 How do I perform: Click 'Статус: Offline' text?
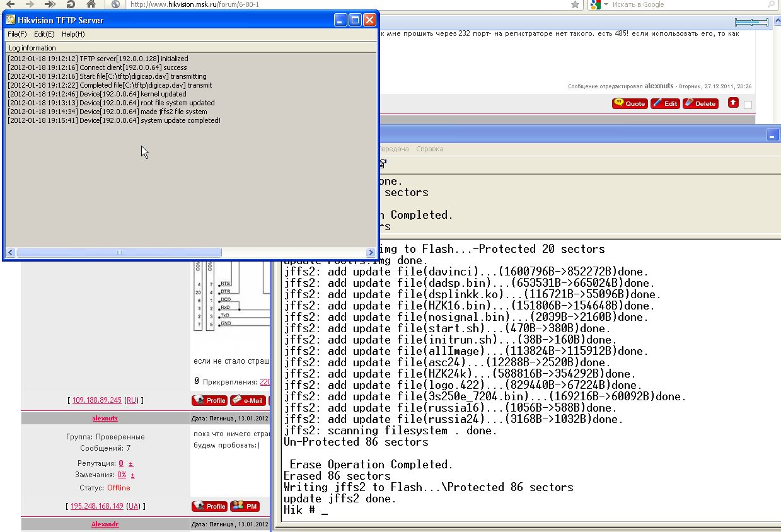tap(105, 488)
